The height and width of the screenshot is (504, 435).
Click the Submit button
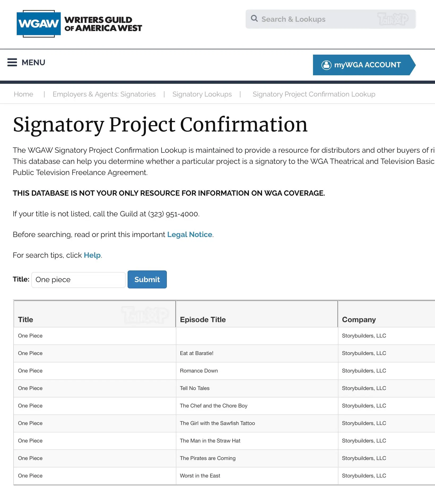[147, 279]
